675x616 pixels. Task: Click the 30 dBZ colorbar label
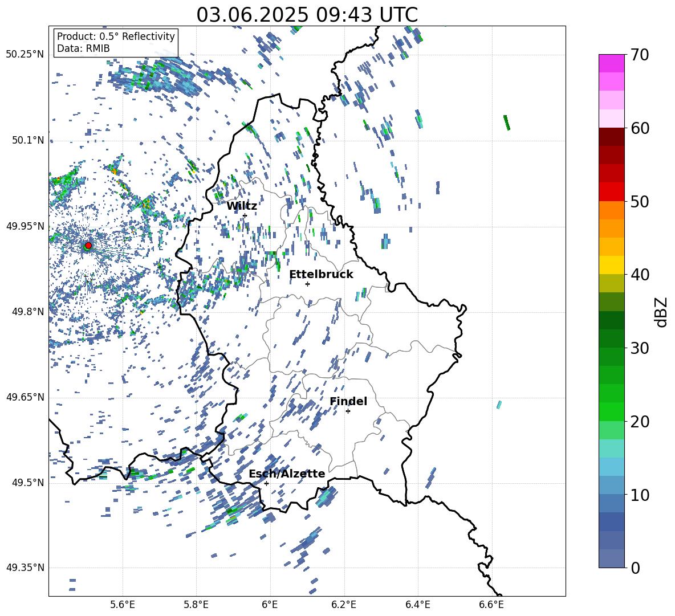tap(640, 348)
